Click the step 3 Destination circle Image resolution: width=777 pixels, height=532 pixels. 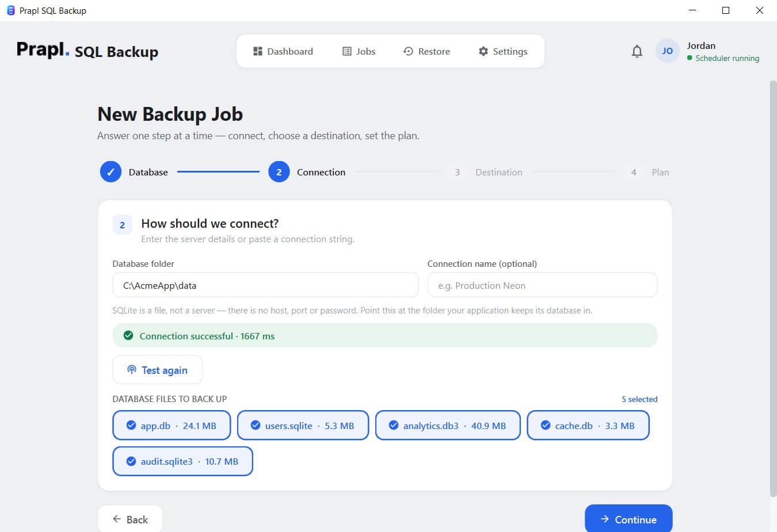coord(457,172)
